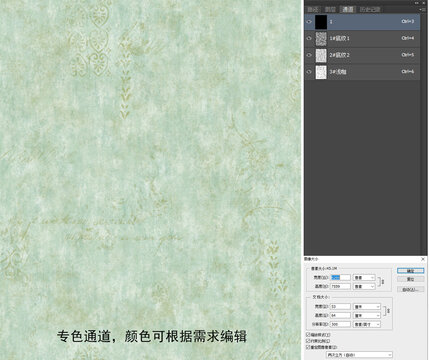Toggle the 约束比例 checkbox
Viewport: 430px width, 360px height.
pyautogui.click(x=308, y=341)
